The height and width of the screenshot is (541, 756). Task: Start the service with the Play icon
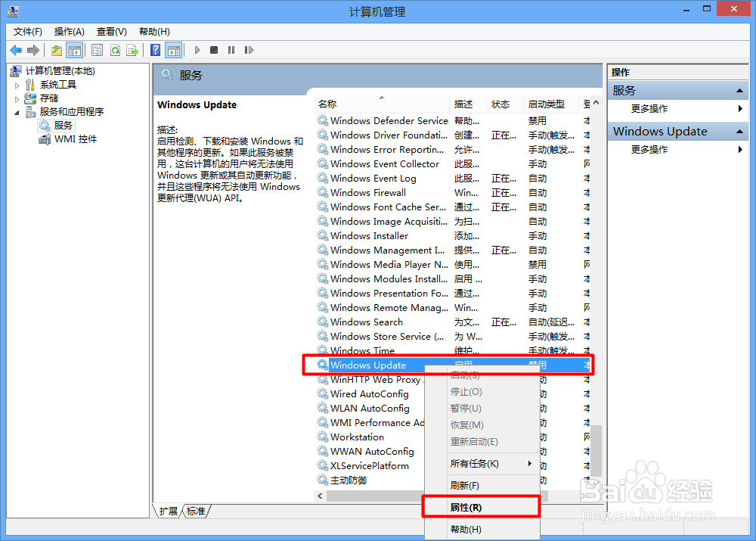click(x=198, y=50)
